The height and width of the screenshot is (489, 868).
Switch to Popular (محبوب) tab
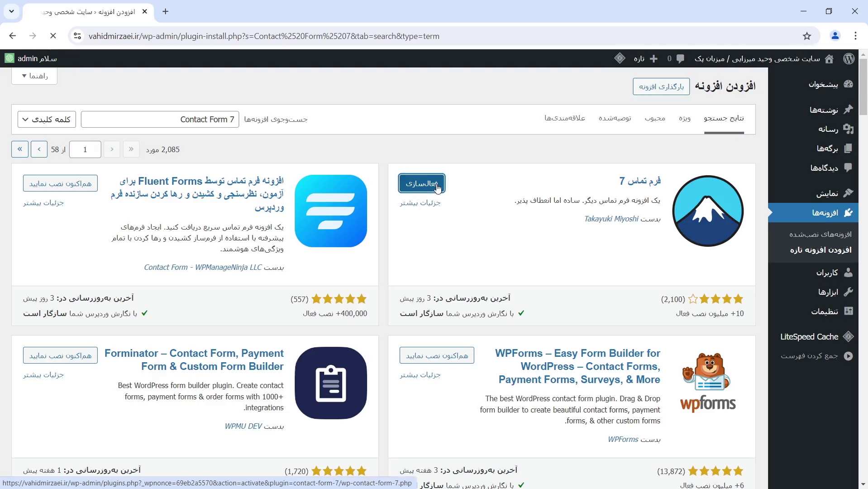click(x=655, y=118)
